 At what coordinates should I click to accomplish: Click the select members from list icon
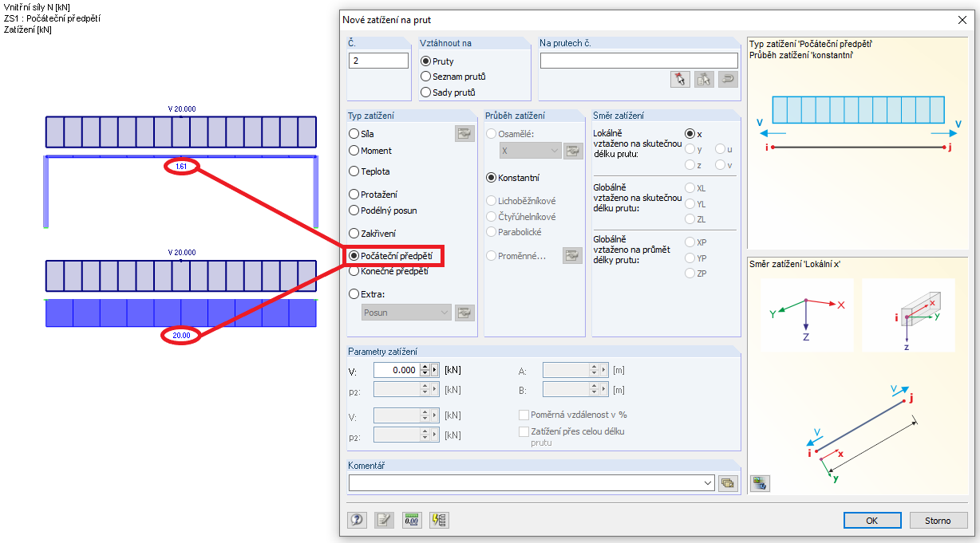pyautogui.click(x=704, y=79)
